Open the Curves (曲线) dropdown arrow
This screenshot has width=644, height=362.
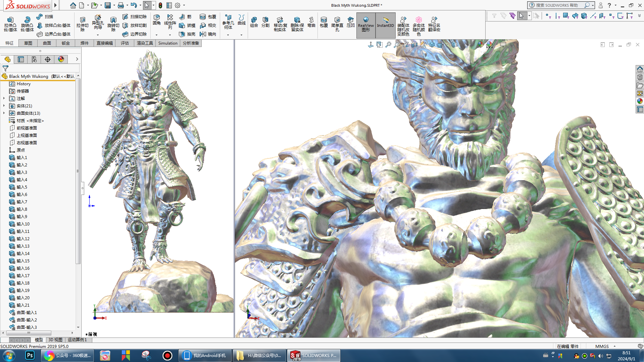pos(241,35)
